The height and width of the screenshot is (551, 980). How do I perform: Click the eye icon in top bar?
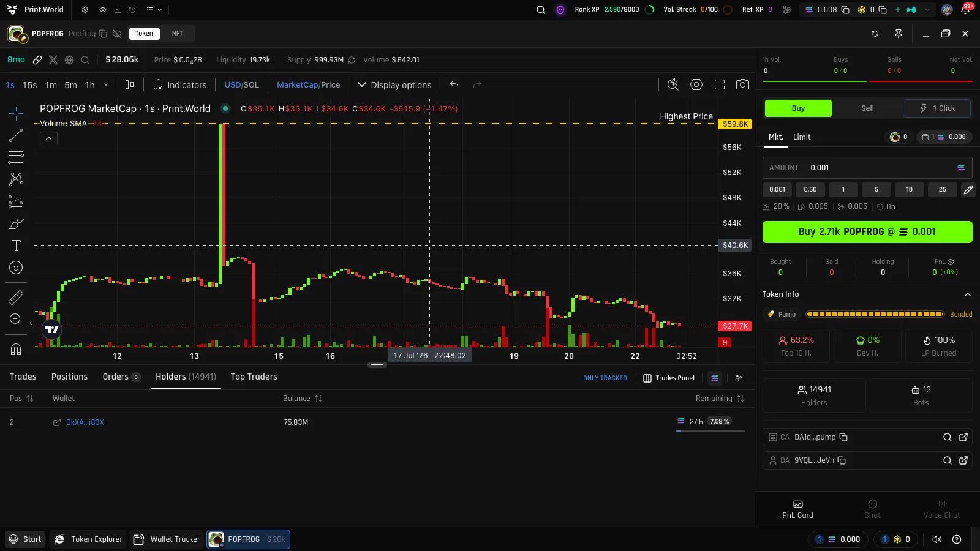102,10
